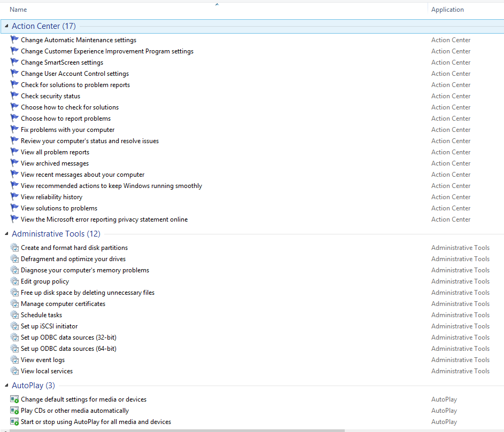This screenshot has height=432, width=504.
Task: Click the horizontal scrollbar at the bottom
Action: point(177,430)
